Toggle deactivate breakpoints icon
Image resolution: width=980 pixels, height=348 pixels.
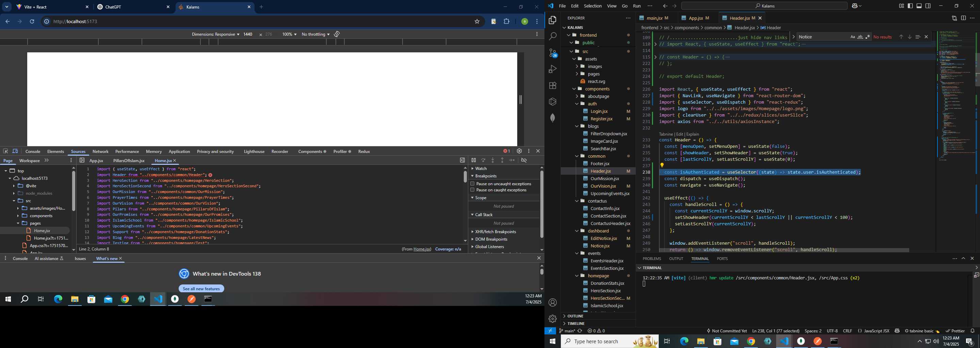pos(524,160)
